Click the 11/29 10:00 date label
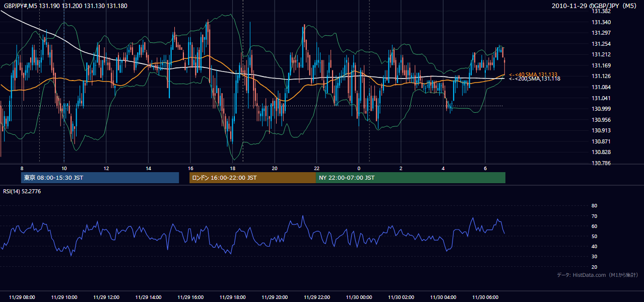Viewport: 644px width, 302px height. [64, 297]
